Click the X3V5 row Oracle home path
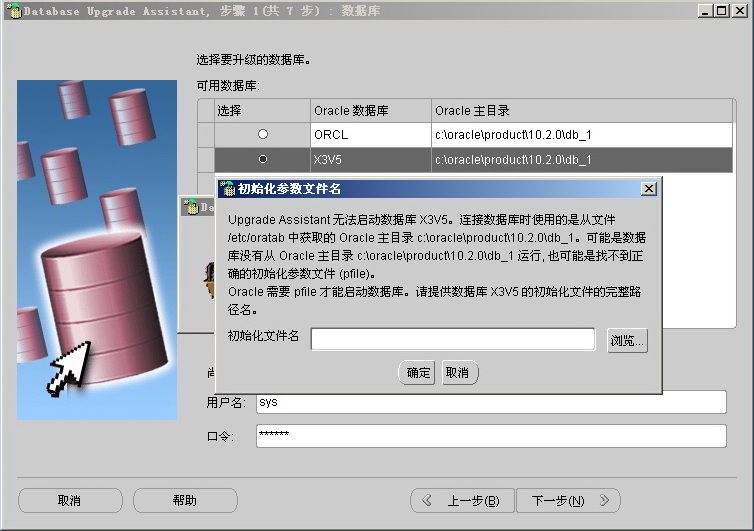Screen dimensions: 754x531 [582, 160]
